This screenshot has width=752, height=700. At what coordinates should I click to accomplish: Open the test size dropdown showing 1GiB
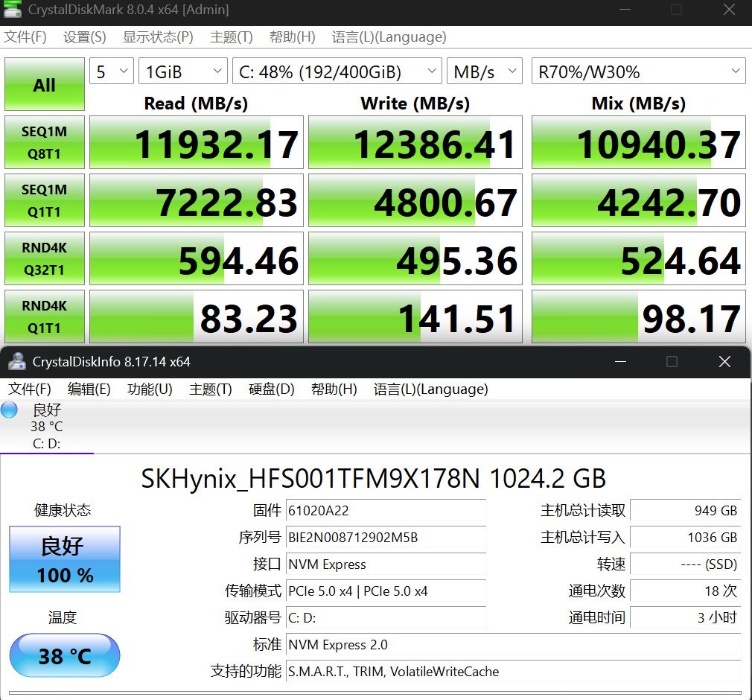point(182,71)
